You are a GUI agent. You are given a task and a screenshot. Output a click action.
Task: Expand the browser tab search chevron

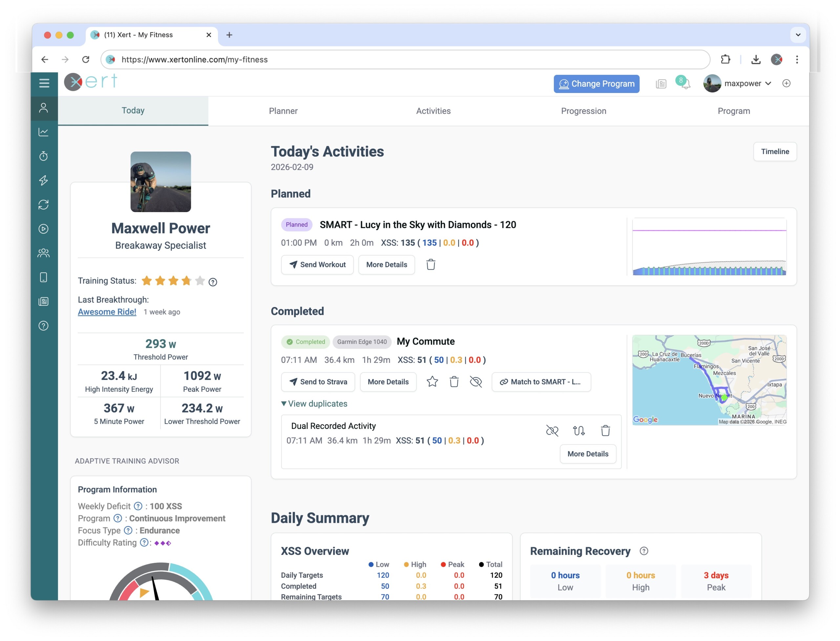(798, 35)
